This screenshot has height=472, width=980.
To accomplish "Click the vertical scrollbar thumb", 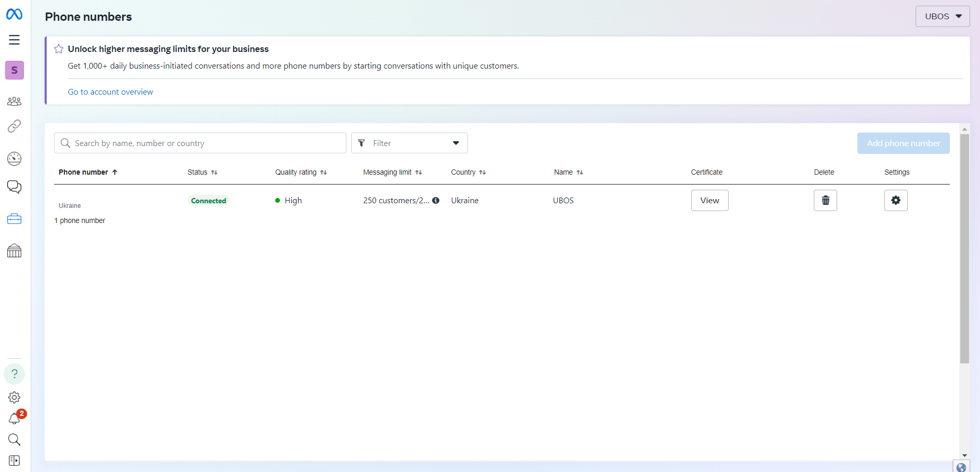I will (964, 248).
